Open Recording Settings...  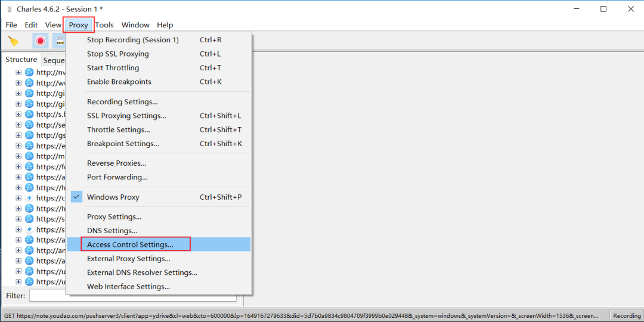tap(158, 102)
